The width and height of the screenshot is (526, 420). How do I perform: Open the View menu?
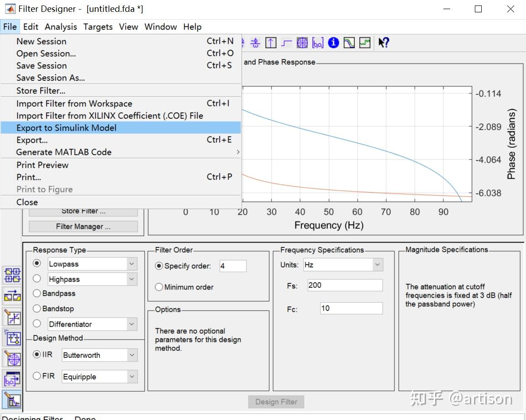(128, 26)
